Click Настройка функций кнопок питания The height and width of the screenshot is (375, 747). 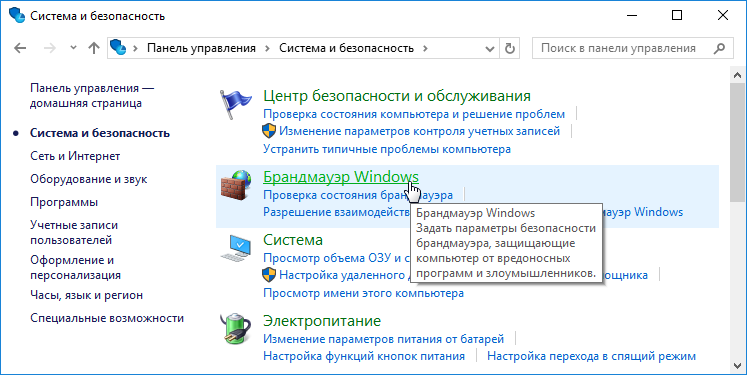[364, 356]
